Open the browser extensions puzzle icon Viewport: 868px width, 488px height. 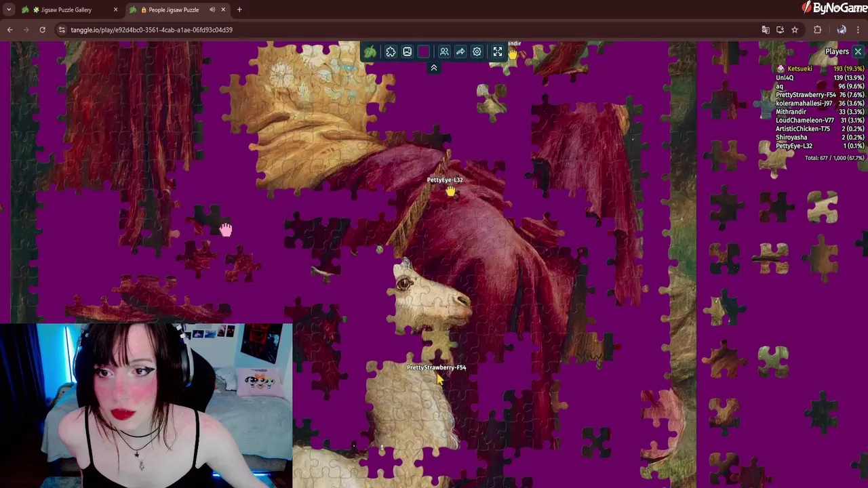[x=817, y=30]
